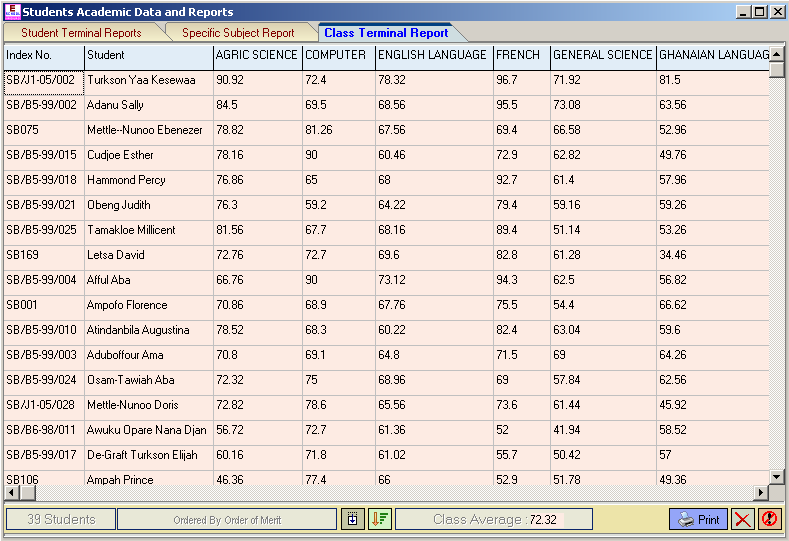Select student Osam-Tawiah Aba
This screenshot has width=789, height=541.
148,382
